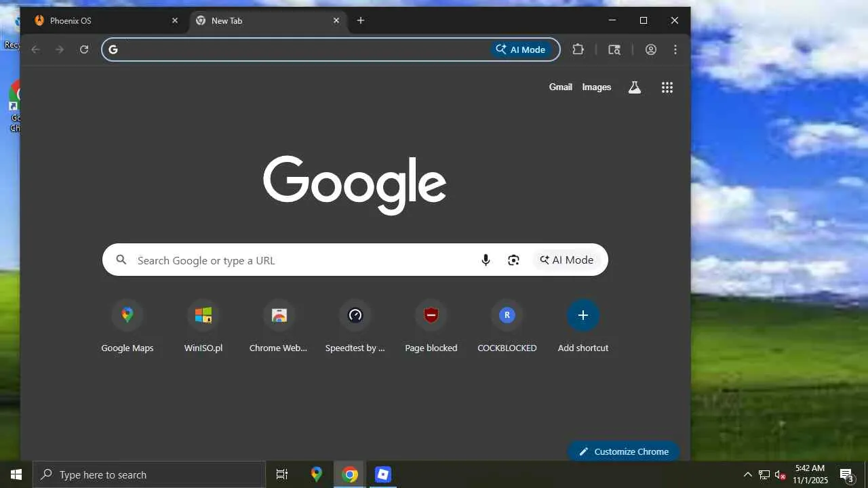Viewport: 868px width, 488px height.
Task: Focus the Type here to search box
Action: 149,474
